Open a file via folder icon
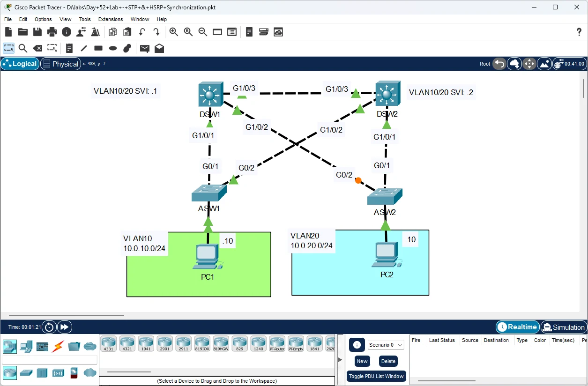Image resolution: width=588 pixels, height=386 pixels. coord(23,32)
